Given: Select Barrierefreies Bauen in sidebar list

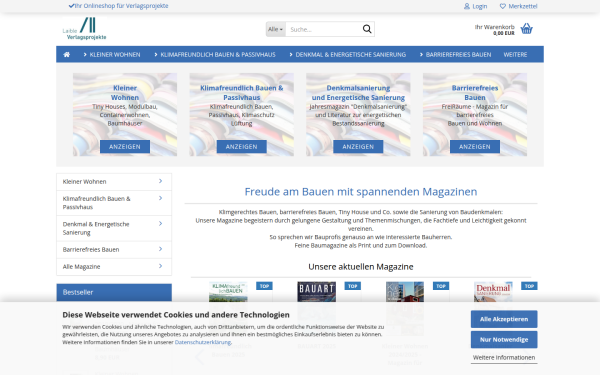Looking at the screenshot, I should pos(114,249).
